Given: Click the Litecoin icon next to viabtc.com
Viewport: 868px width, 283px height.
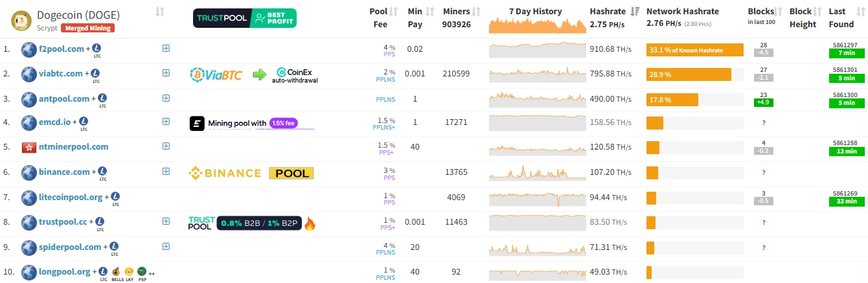Looking at the screenshot, I should (97, 73).
